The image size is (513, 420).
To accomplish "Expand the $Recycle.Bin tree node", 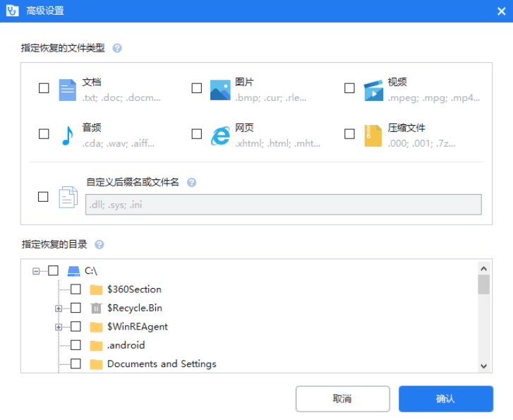I will point(59,308).
